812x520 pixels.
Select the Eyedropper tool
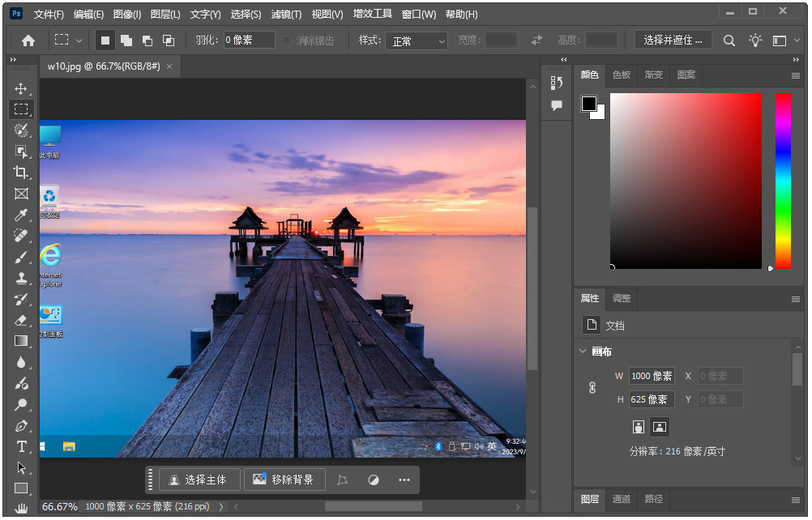pyautogui.click(x=21, y=215)
